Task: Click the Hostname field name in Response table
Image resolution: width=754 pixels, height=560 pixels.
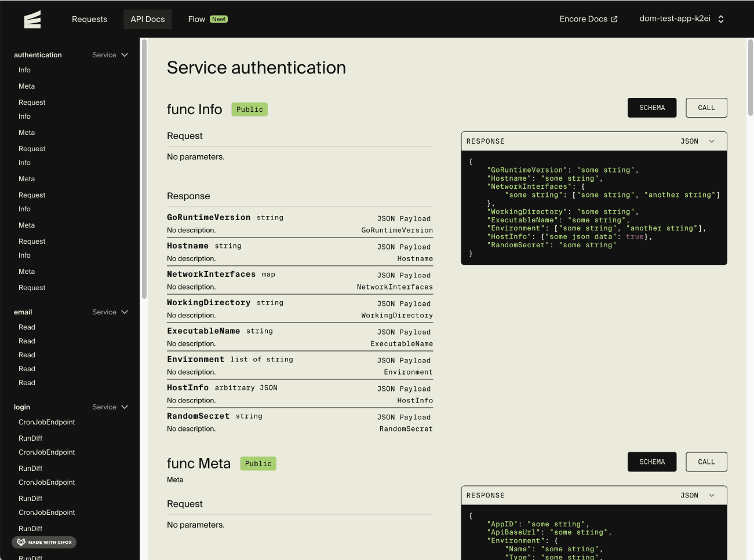Action: (x=188, y=246)
